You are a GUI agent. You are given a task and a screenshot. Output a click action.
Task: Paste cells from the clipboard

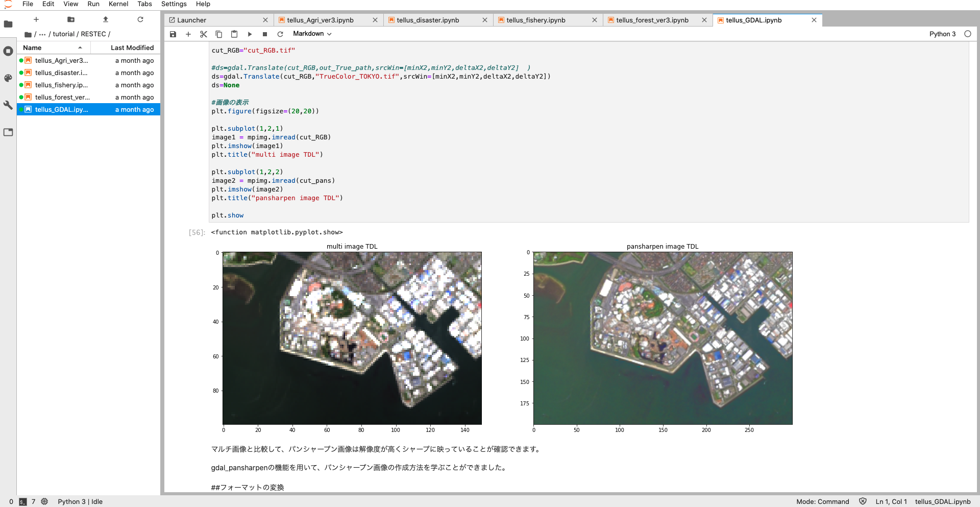click(234, 34)
